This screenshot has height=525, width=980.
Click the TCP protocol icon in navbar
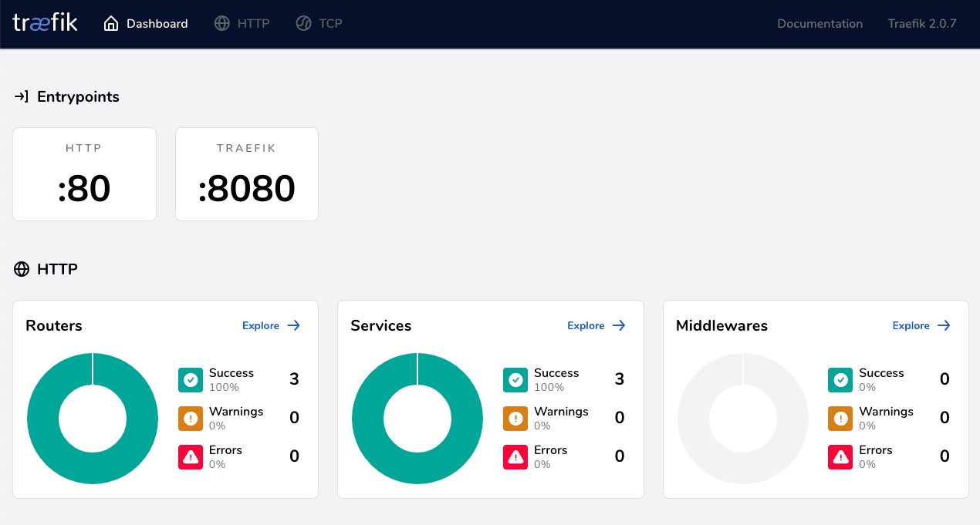302,23
